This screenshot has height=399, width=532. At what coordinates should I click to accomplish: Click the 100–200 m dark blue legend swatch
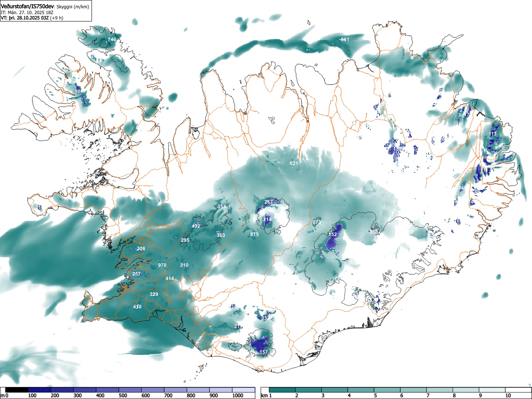[x=39, y=390]
